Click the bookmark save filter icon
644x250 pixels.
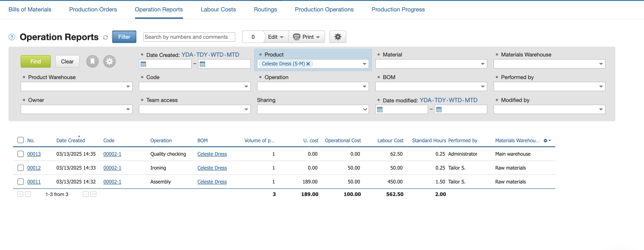pyautogui.click(x=92, y=62)
